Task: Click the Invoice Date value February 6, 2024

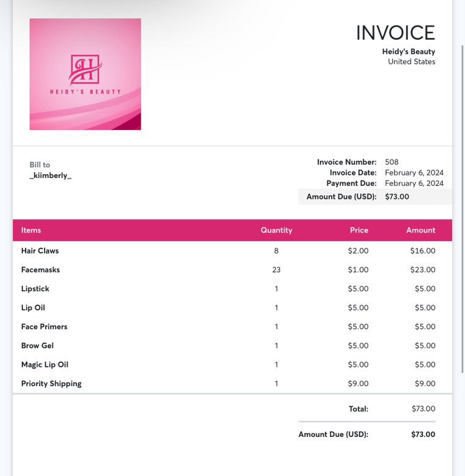Action: (414, 173)
